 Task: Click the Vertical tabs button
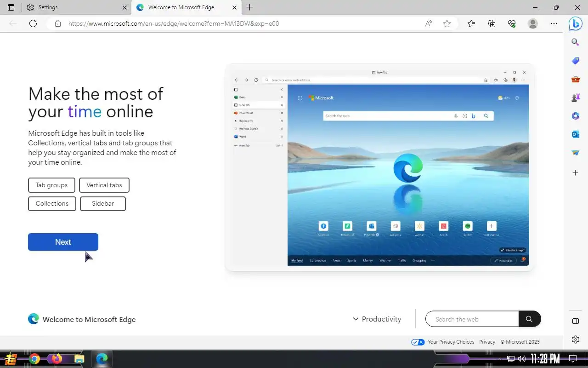point(104,185)
